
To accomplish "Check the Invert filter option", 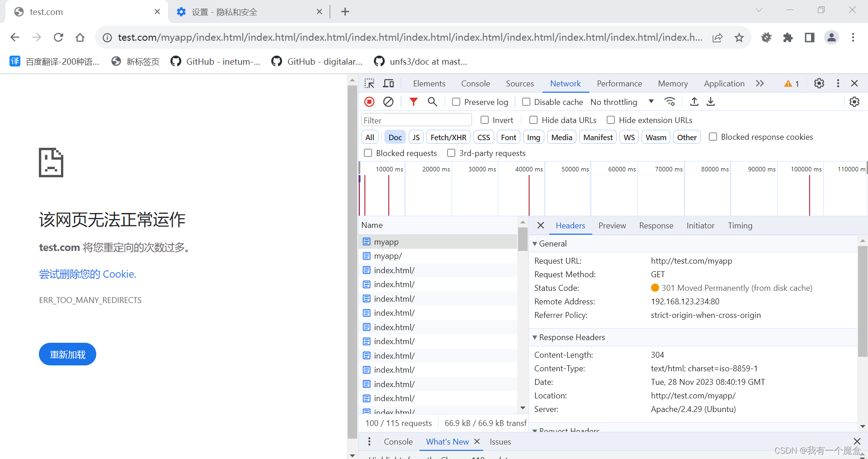I will pyautogui.click(x=485, y=120).
